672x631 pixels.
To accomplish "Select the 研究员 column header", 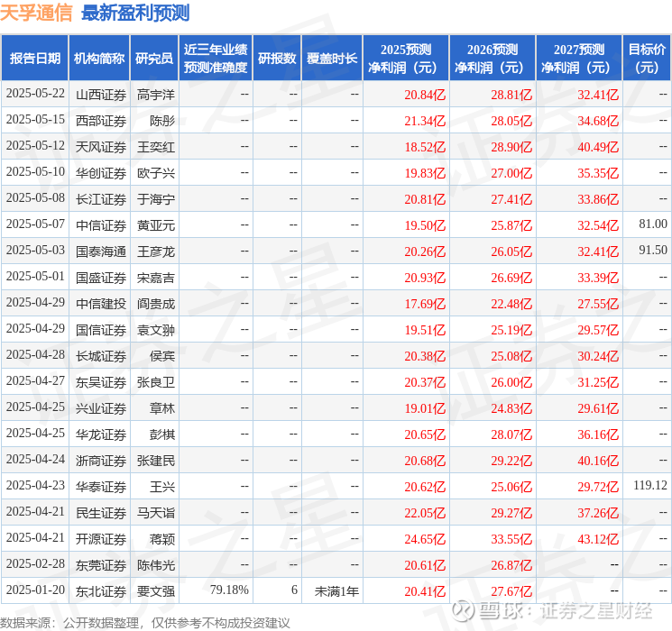I will click(154, 59).
